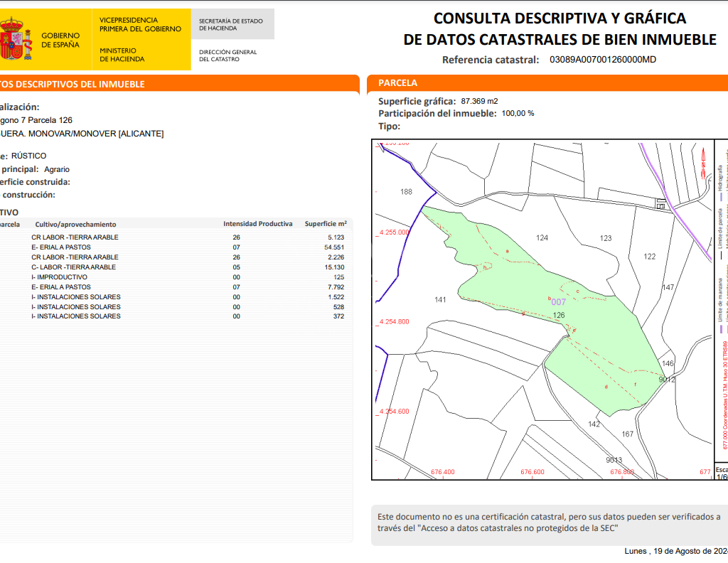Click the '4.255.000' northing coordinate label
Image resolution: width=728 pixels, height=563 pixels.
[394, 232]
